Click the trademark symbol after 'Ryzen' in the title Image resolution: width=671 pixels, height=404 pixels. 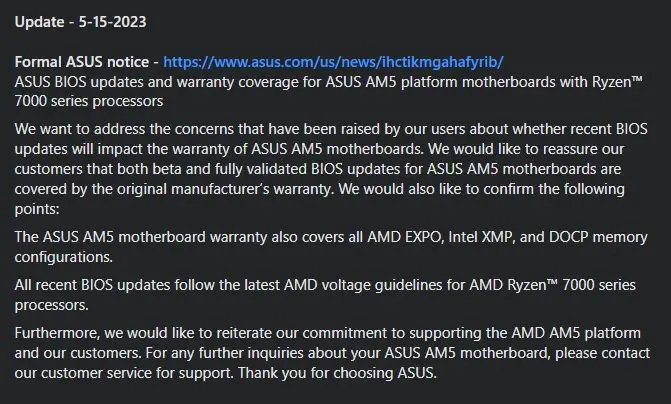637,80
